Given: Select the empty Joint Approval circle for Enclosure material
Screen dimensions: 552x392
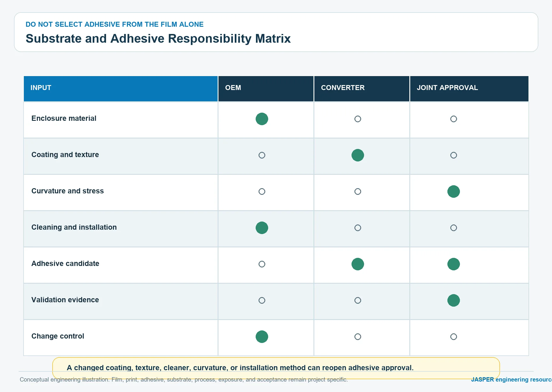Looking at the screenshot, I should tap(454, 119).
